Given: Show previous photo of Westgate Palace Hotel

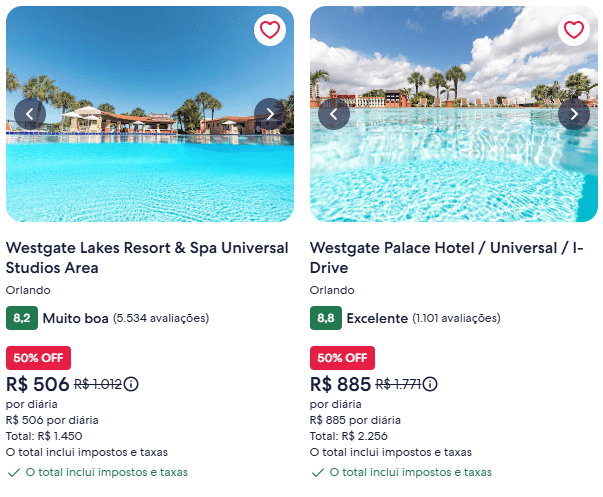Looking at the screenshot, I should point(334,114).
